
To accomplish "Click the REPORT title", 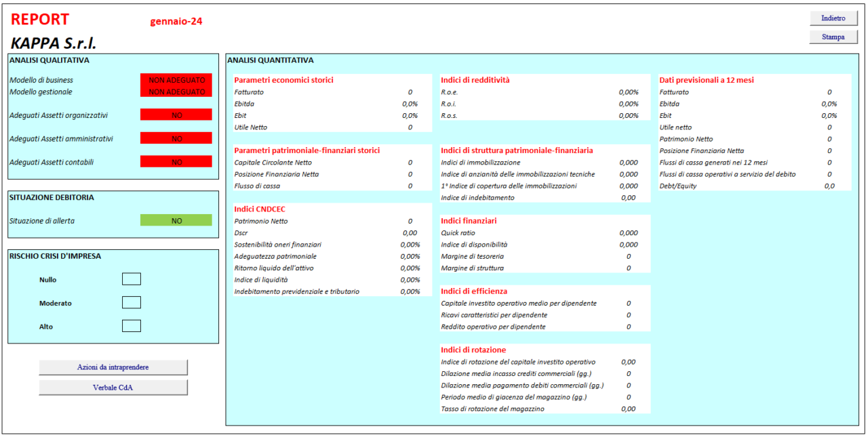I will (40, 20).
